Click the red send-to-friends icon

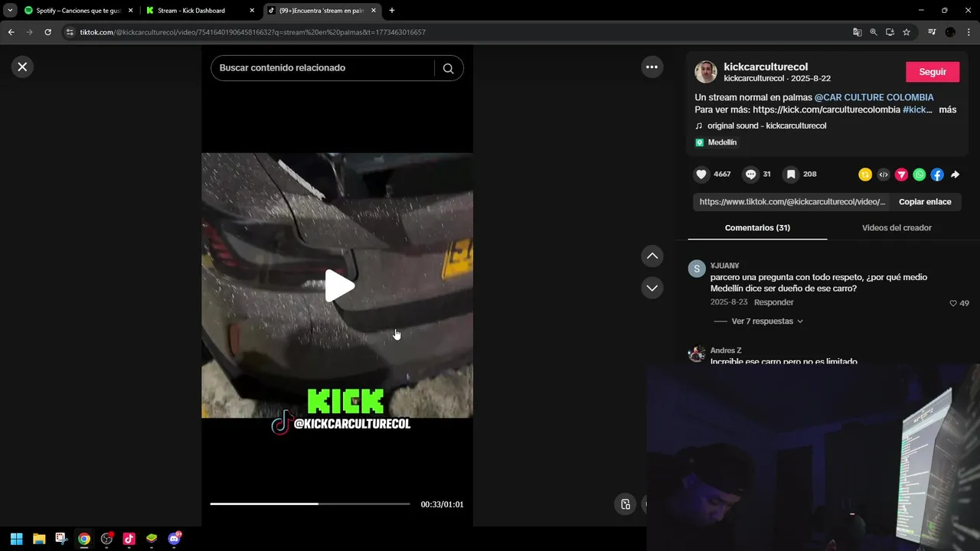coord(901,174)
